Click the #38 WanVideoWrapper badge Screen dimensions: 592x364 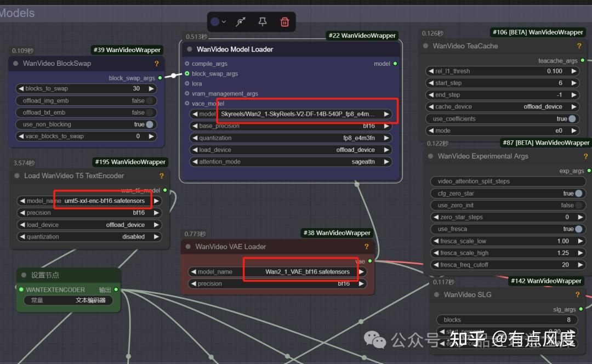point(337,233)
